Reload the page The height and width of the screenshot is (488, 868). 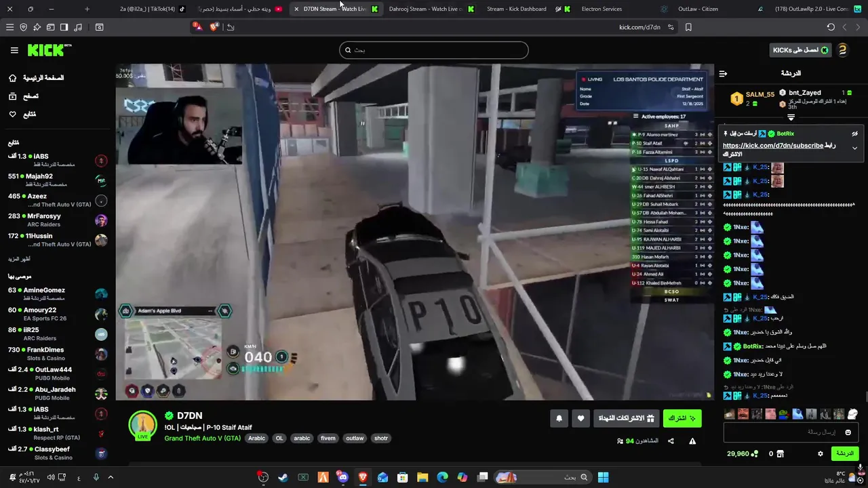831,27
